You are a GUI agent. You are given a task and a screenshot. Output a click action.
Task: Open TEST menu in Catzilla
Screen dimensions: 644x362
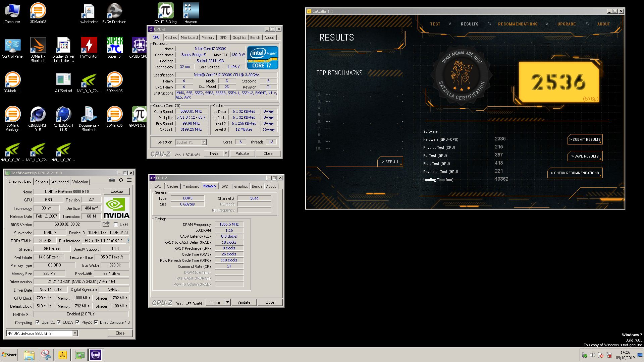click(435, 24)
